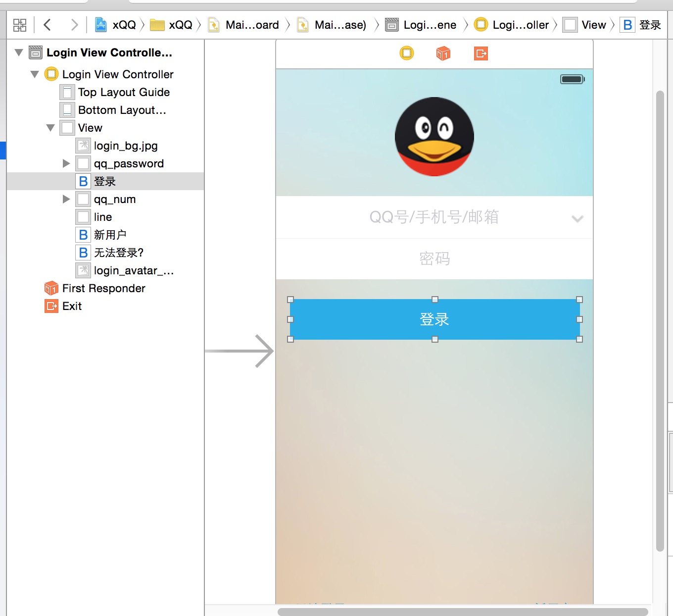Screen dimensions: 673x616
Task: Select Bottom Layout guide item
Action: tap(105, 110)
